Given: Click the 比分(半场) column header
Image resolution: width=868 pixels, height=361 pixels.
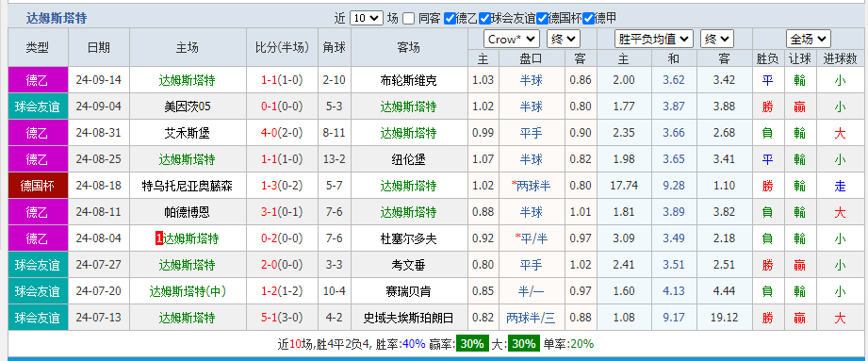Looking at the screenshot, I should point(283,48).
